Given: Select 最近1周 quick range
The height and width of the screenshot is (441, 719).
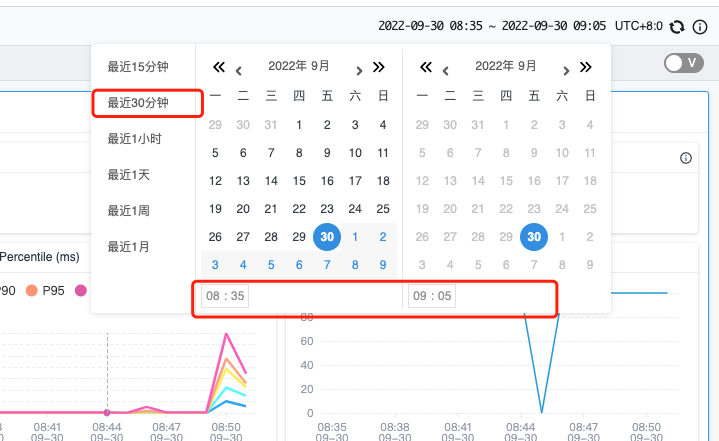Looking at the screenshot, I should [128, 211].
